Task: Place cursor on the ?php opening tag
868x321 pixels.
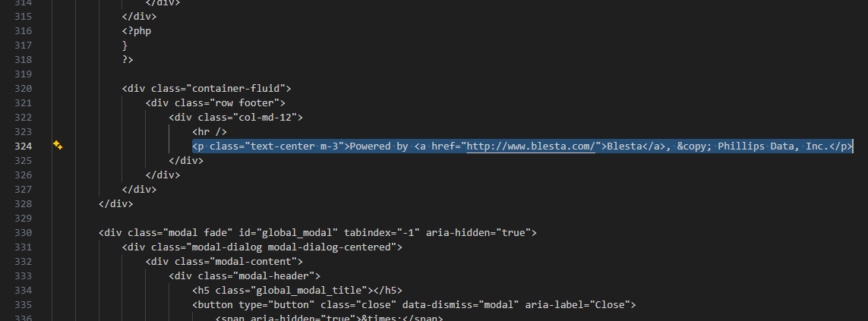Action: pyautogui.click(x=137, y=31)
